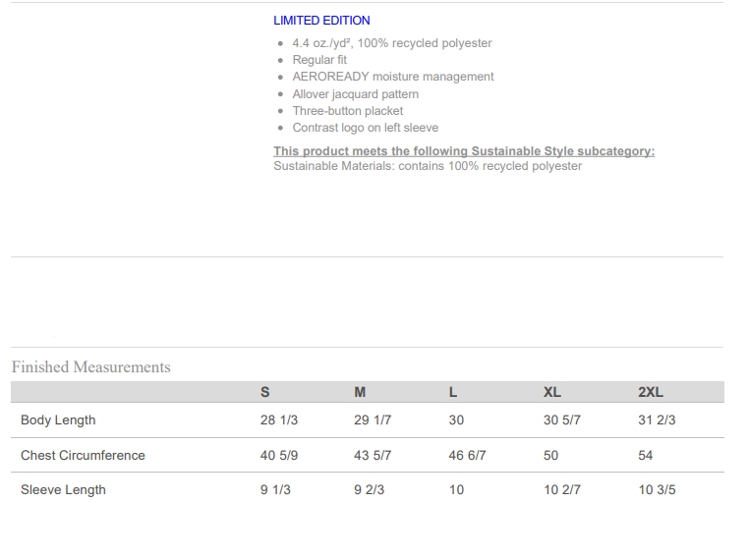Select the XL size column header
The image size is (748, 560).
click(551, 392)
